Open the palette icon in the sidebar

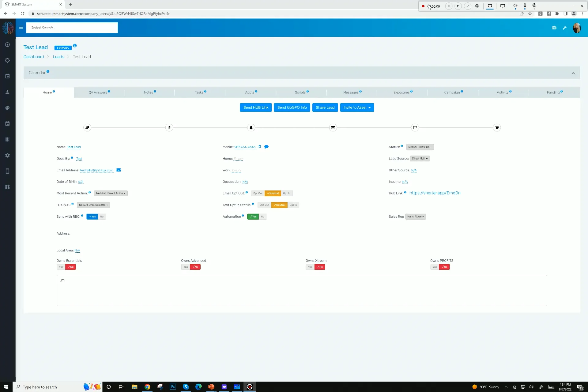click(7, 108)
